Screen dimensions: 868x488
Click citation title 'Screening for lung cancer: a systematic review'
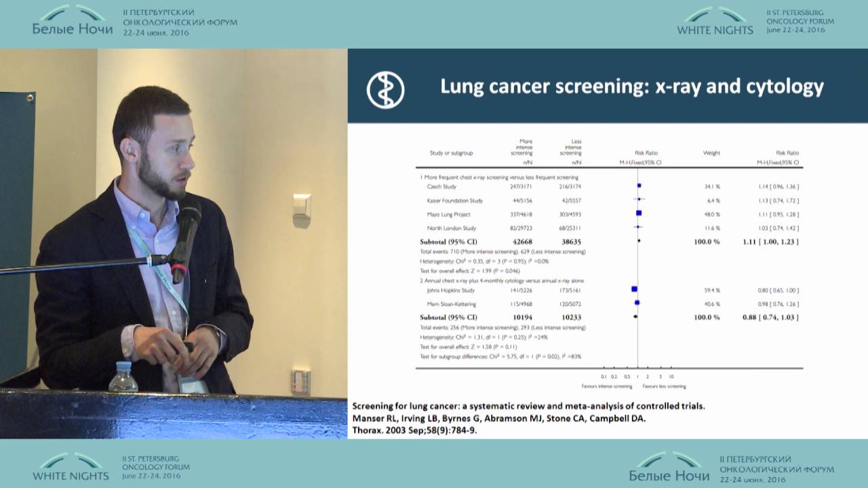(x=529, y=406)
